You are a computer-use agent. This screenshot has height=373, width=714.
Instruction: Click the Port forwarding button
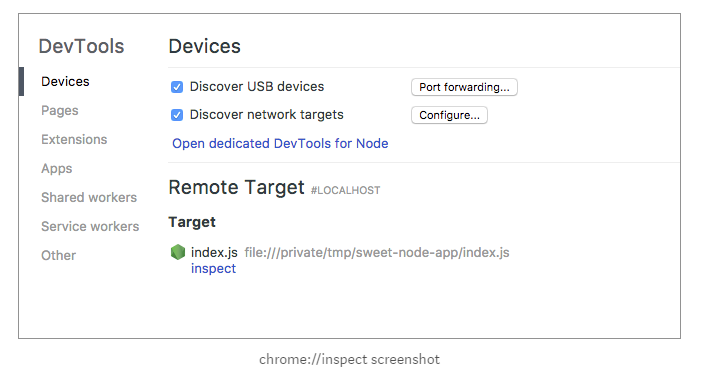[x=464, y=87]
